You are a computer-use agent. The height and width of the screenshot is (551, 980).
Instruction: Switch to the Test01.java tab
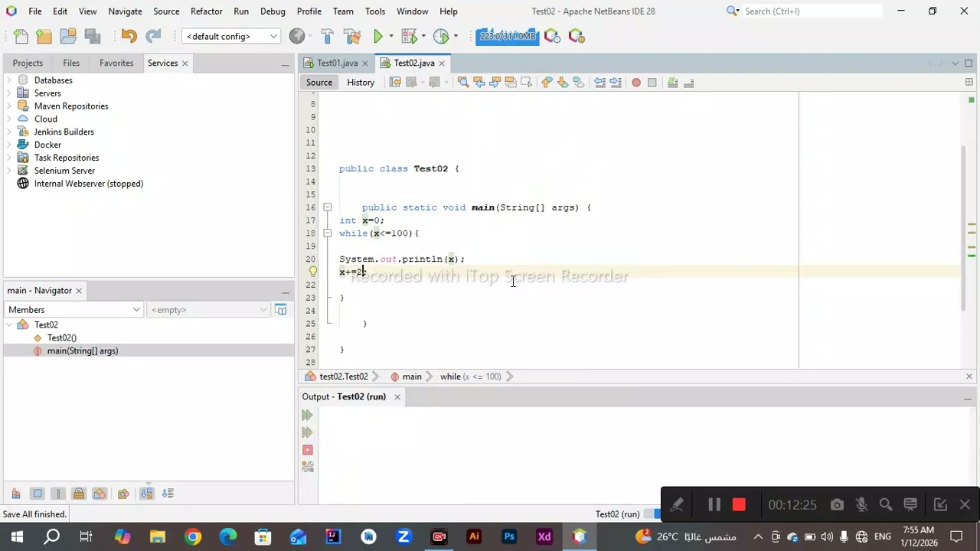pyautogui.click(x=337, y=63)
